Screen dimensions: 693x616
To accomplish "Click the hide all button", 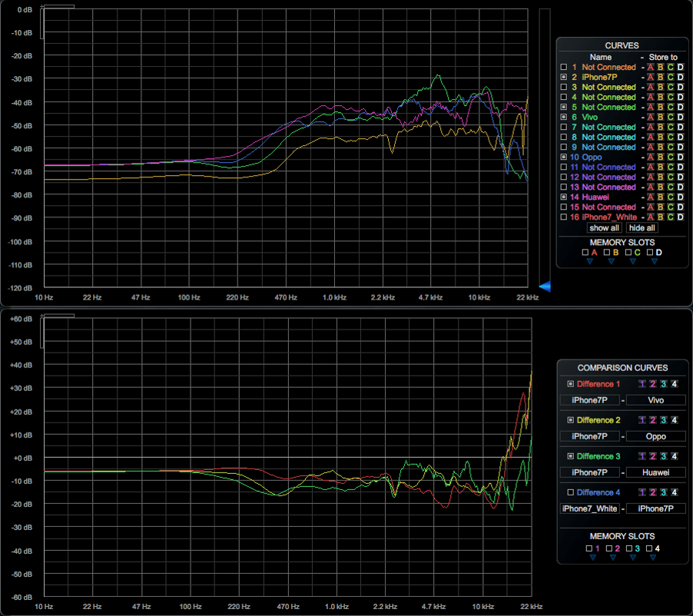I will (642, 227).
